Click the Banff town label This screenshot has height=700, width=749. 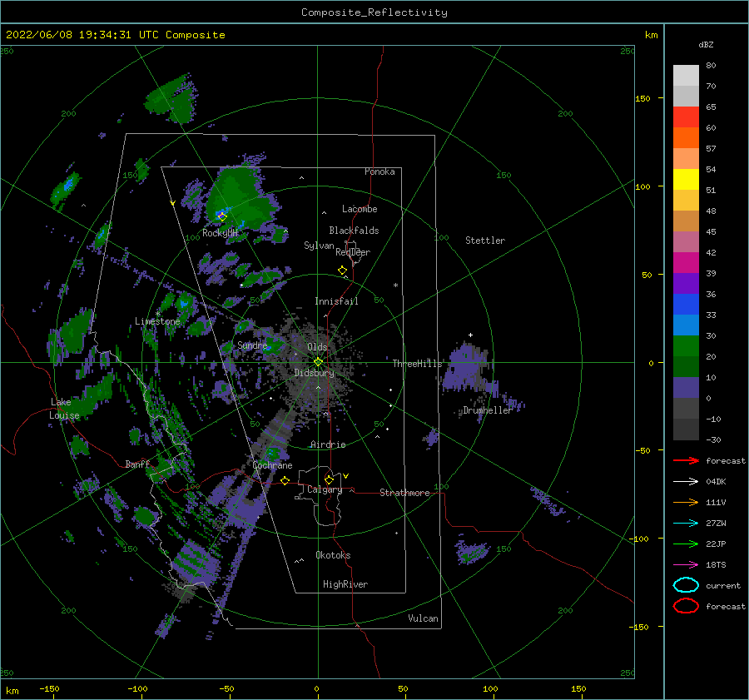pyautogui.click(x=137, y=464)
